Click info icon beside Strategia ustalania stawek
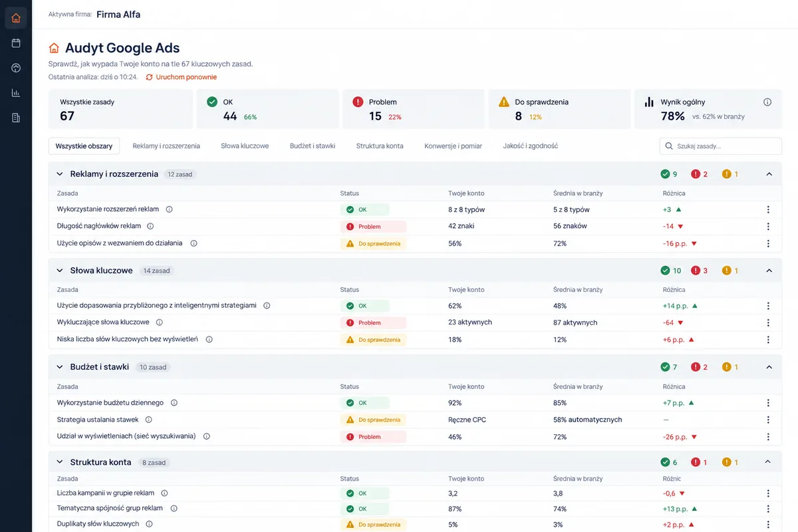 148,420
